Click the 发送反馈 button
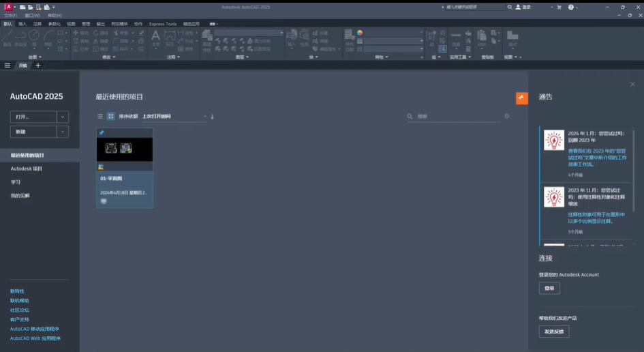Image resolution: width=644 pixels, height=352 pixels. [554, 332]
